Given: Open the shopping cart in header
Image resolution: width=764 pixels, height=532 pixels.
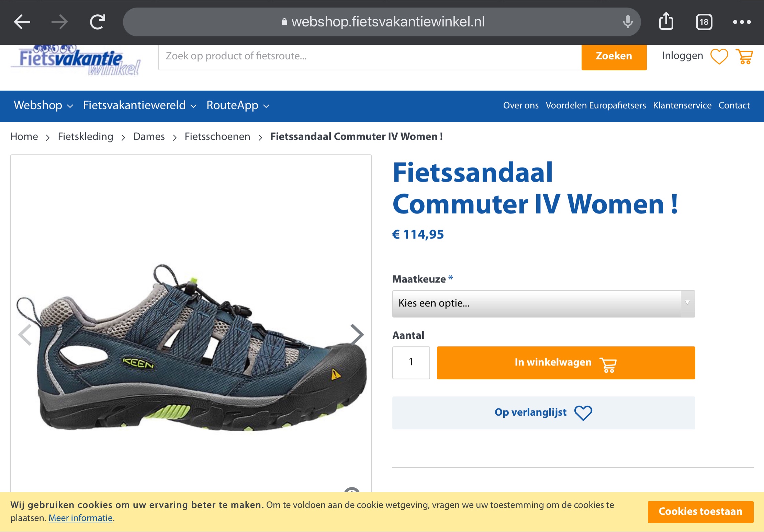Looking at the screenshot, I should 744,56.
